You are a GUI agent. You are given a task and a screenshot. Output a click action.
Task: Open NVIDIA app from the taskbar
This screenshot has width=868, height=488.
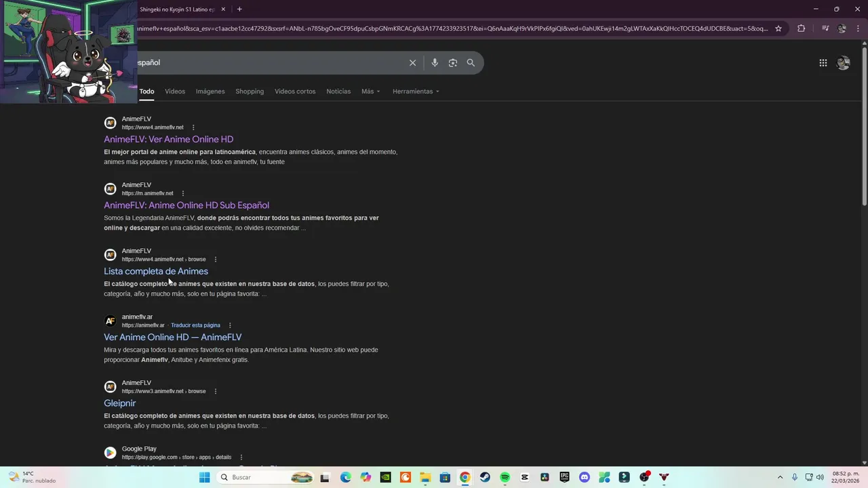point(385,477)
